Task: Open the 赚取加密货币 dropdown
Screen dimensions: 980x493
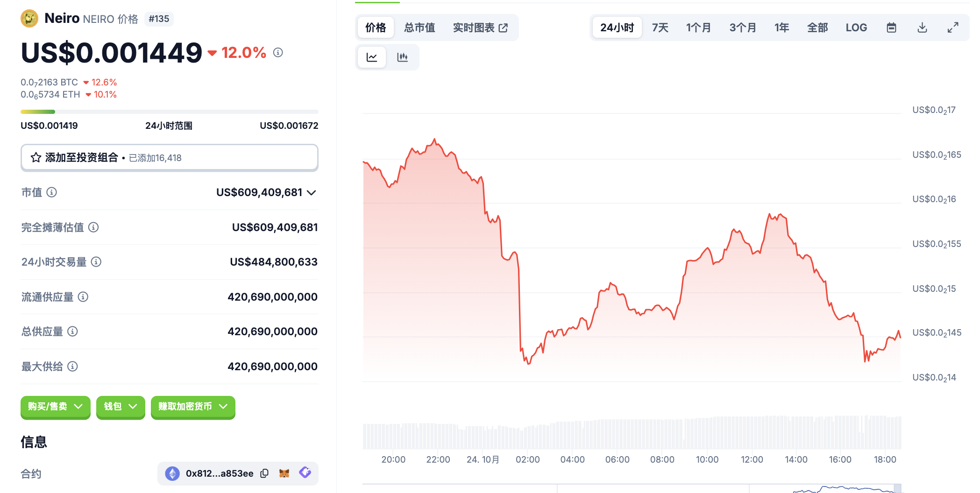Action: click(193, 407)
